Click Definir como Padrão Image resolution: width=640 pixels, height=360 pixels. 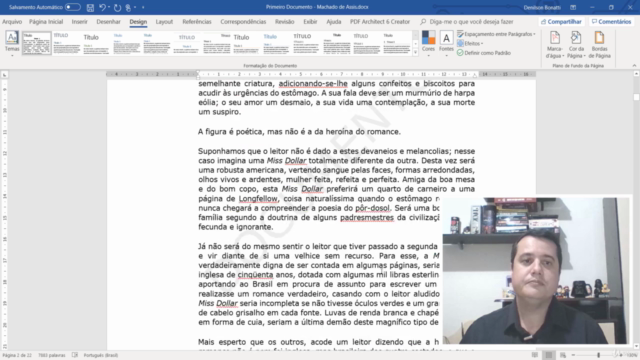[484, 53]
